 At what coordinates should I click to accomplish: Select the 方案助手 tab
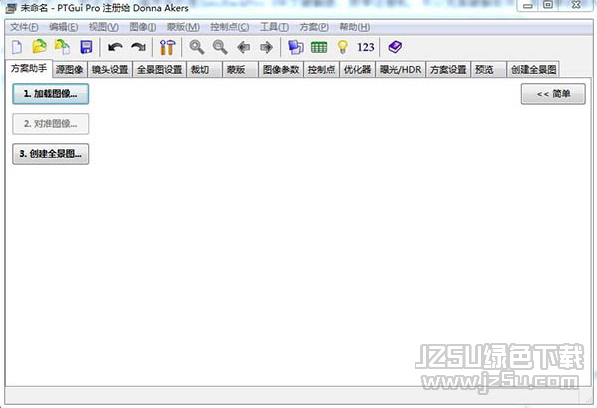point(29,69)
